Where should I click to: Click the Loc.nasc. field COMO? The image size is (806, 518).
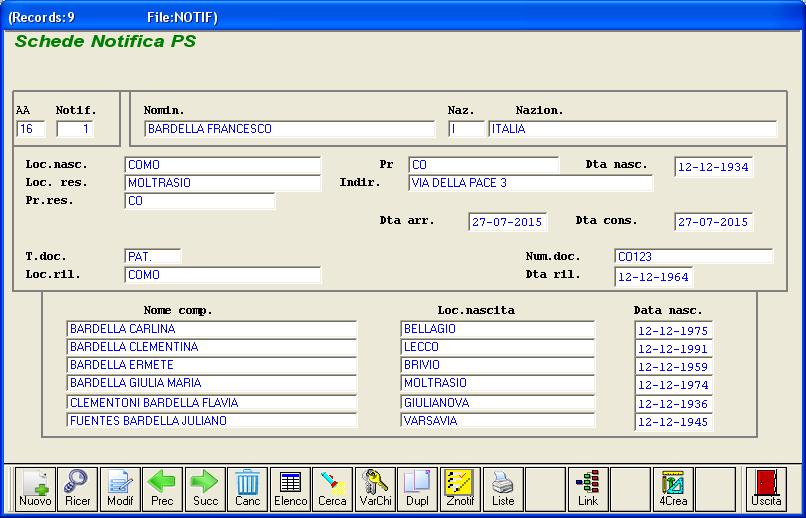click(x=223, y=165)
